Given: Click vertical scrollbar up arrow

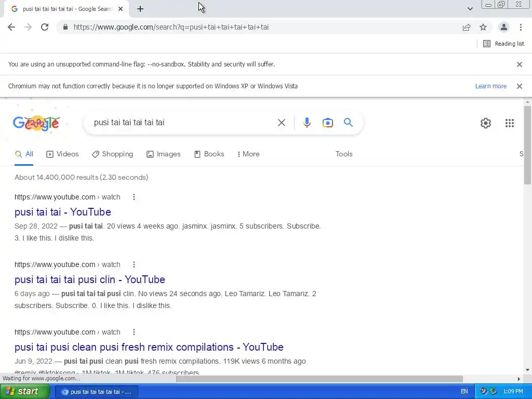Looking at the screenshot, I should coord(527,102).
